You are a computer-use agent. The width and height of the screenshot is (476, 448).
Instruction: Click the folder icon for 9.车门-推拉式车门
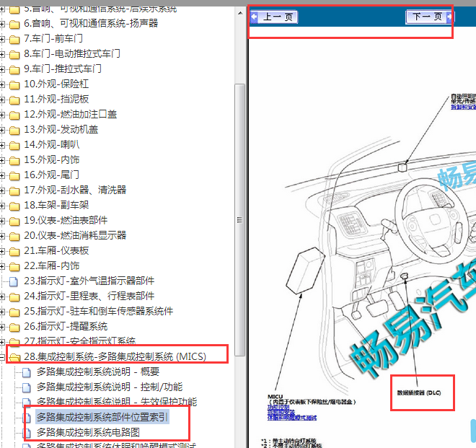tap(14, 69)
